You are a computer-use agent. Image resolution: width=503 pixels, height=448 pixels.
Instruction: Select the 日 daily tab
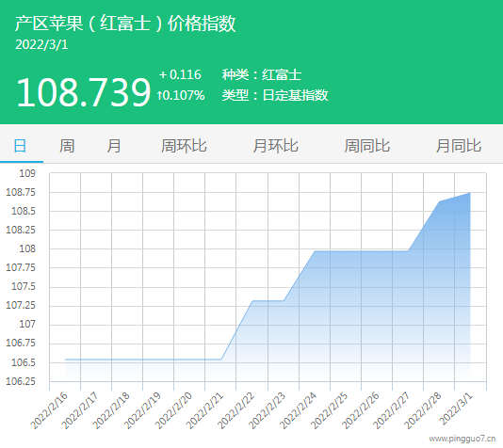pos(20,146)
